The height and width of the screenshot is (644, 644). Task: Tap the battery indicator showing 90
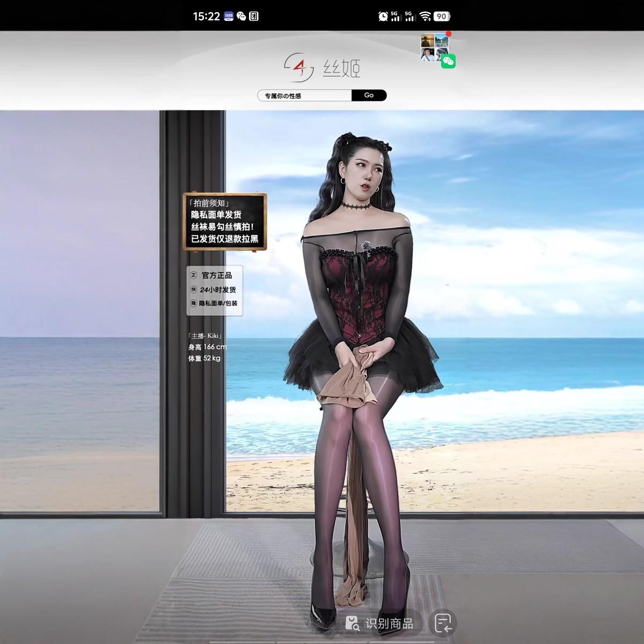442,16
